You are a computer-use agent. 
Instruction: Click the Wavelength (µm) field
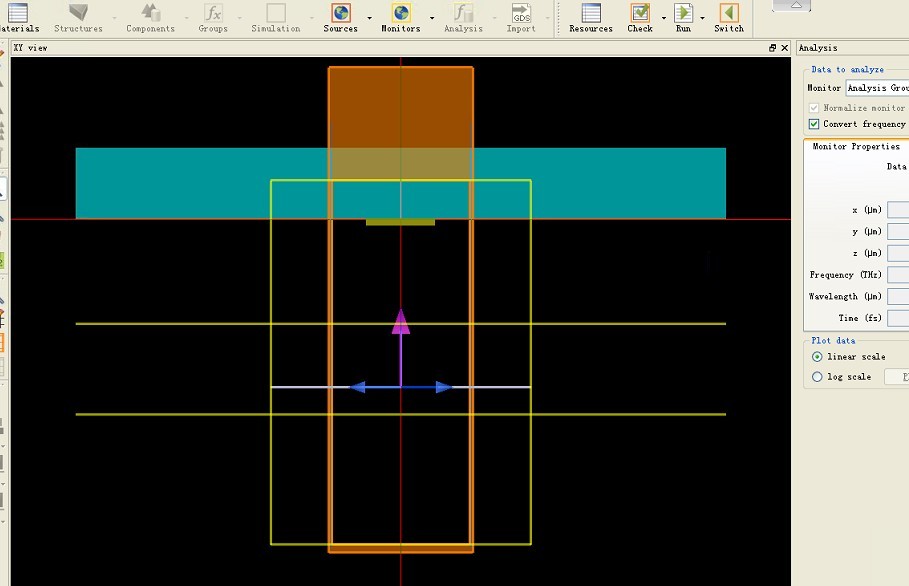pyautogui.click(x=898, y=296)
